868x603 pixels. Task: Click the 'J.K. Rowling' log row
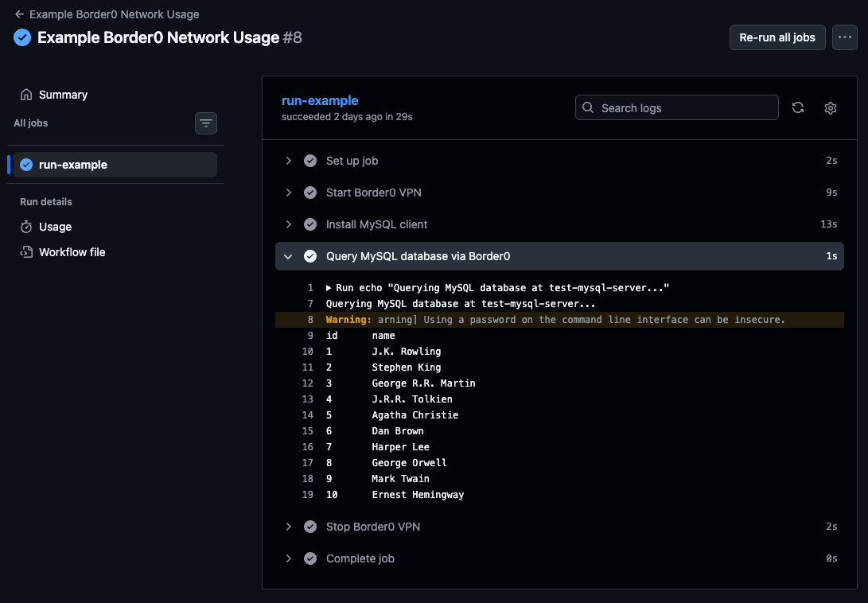tap(559, 352)
